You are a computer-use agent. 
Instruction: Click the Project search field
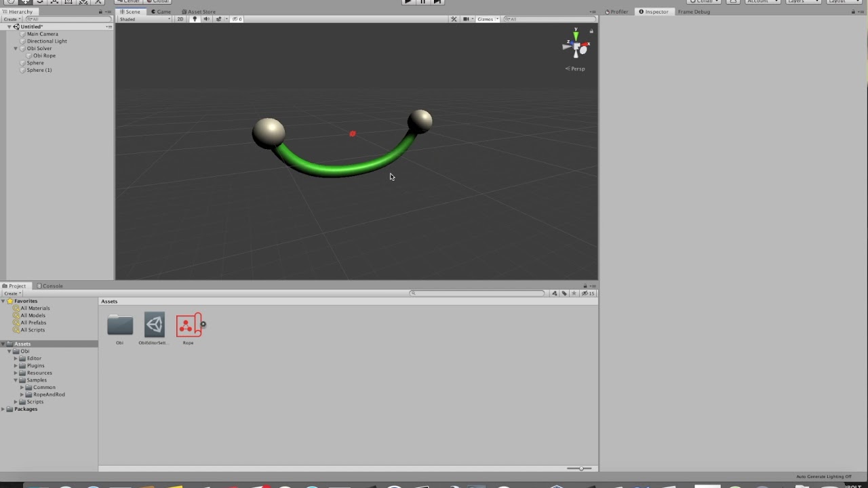(477, 293)
